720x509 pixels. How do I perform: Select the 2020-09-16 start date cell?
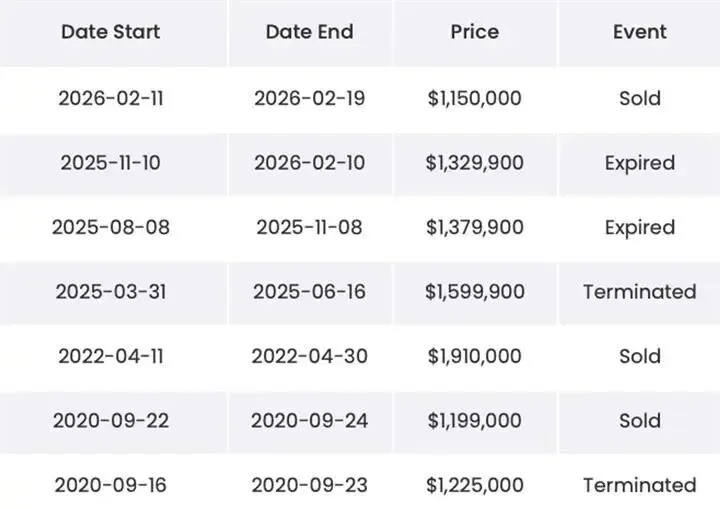(111, 486)
